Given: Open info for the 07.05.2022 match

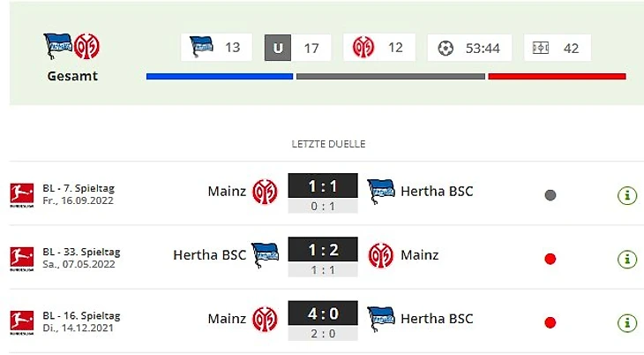Looking at the screenshot, I should pyautogui.click(x=626, y=259).
